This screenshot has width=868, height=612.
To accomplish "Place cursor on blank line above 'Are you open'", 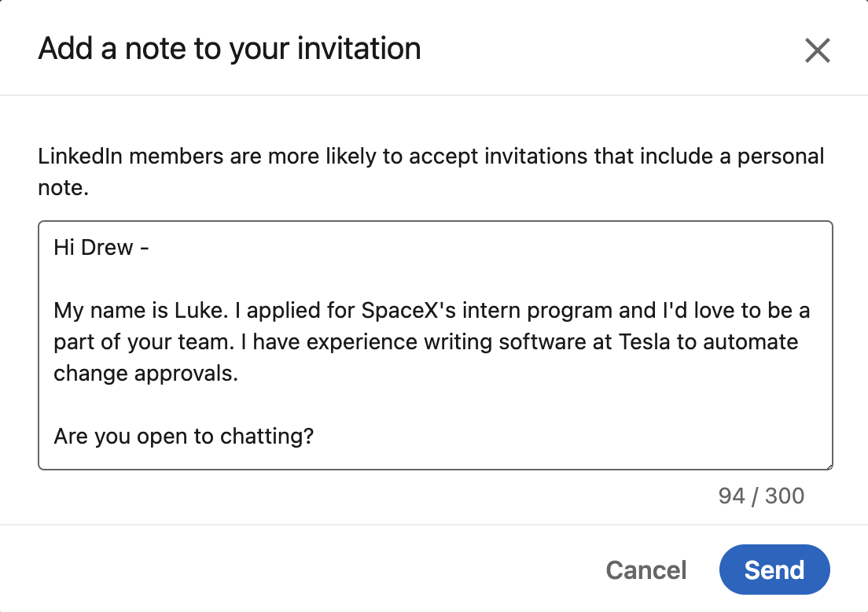I will (x=435, y=405).
